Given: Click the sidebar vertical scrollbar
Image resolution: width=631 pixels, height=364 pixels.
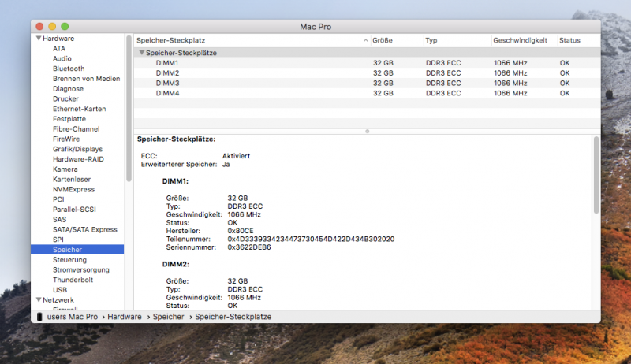Looking at the screenshot, I should click(x=129, y=110).
